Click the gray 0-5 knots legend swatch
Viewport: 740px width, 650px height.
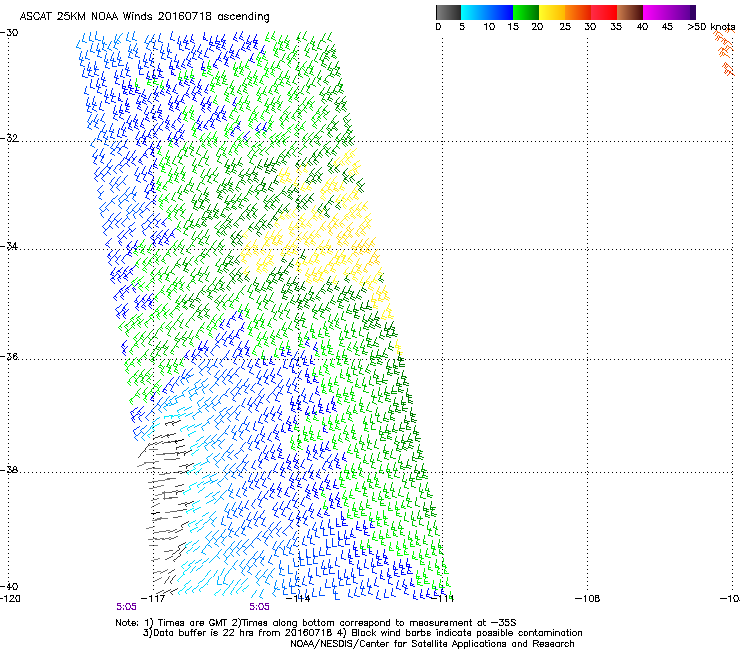click(x=448, y=12)
